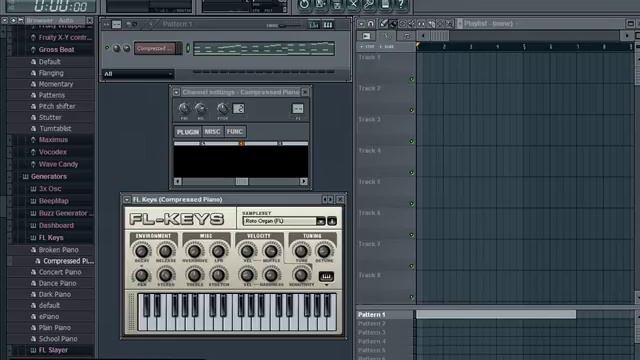
Task: Open Vocodex plugin in browser
Action: click(x=53, y=152)
